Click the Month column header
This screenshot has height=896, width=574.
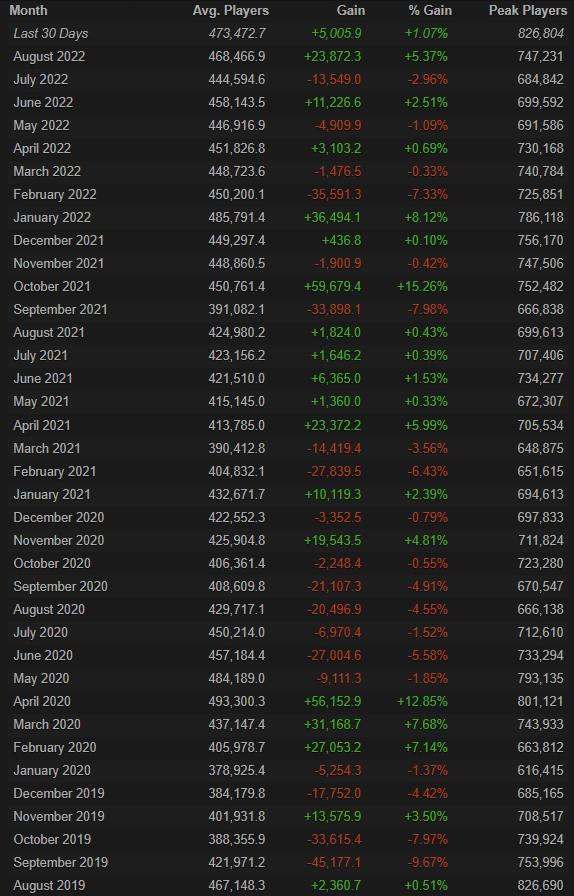(x=28, y=10)
